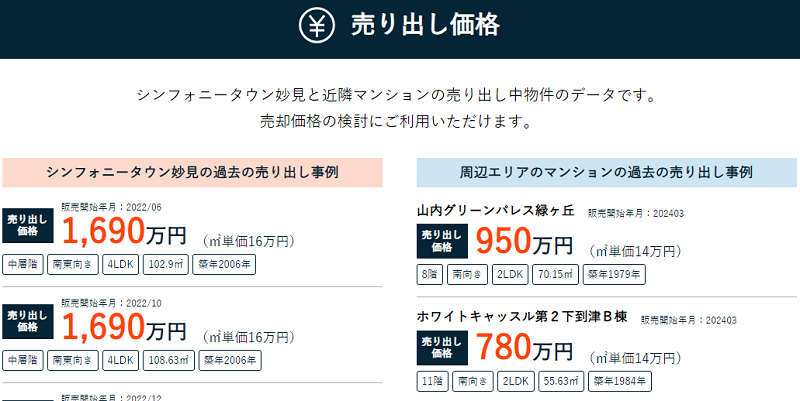Open 山内グリーンパレス緑ヶ丘 listing title
This screenshot has height=401, width=800.
[x=495, y=211]
